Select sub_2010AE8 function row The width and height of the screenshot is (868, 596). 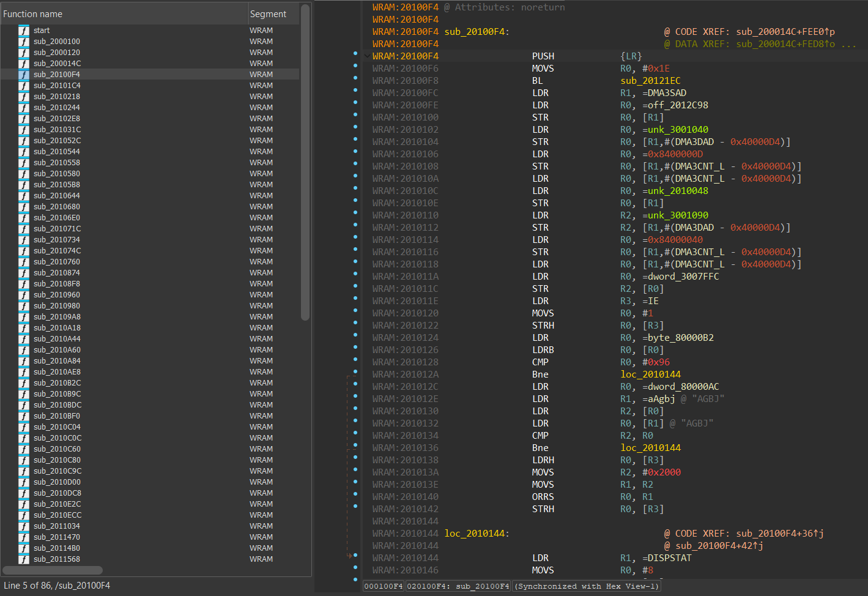coord(150,372)
